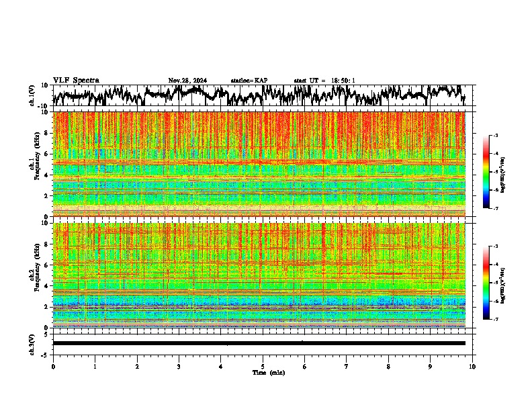Click the time axis tick label "9"
Viewport: 532px width, 411px height.
[x=430, y=367]
